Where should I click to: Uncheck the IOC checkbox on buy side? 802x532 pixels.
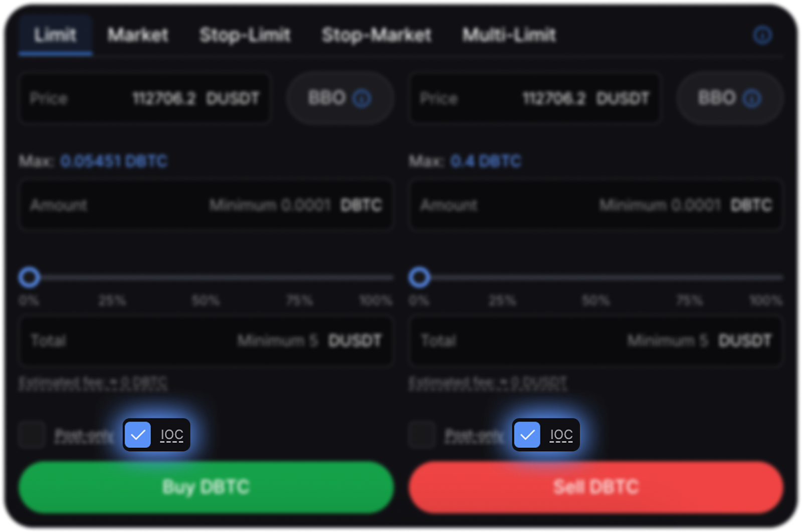137,434
